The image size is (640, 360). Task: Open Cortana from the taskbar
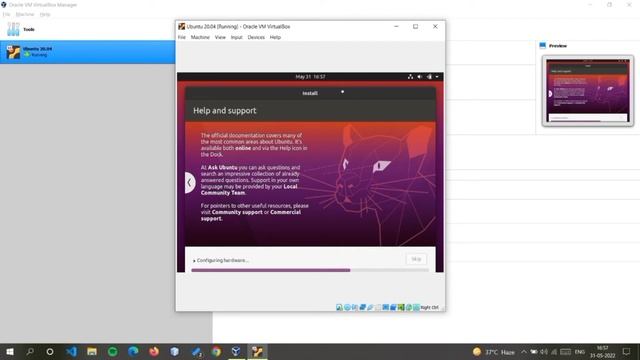point(50,351)
